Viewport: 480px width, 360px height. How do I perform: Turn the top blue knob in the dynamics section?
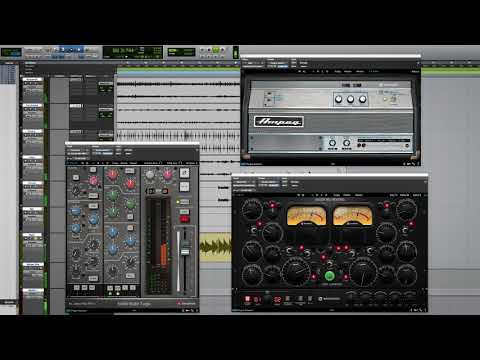coord(76,211)
